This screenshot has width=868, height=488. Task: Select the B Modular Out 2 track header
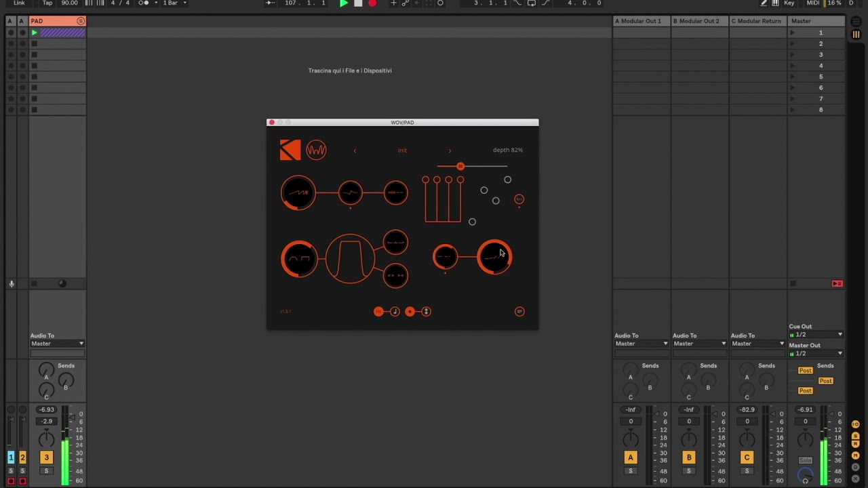click(x=700, y=21)
